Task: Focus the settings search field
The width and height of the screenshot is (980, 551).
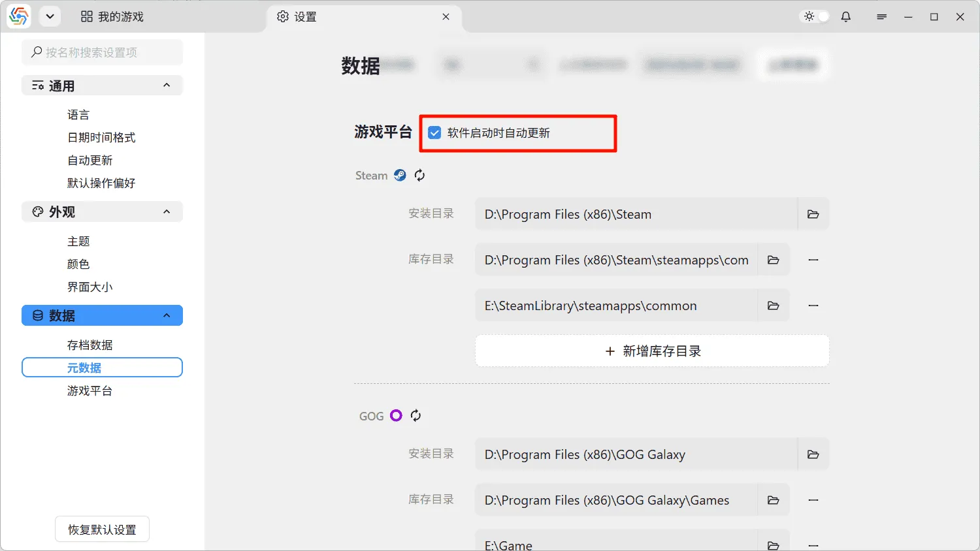Action: point(103,52)
